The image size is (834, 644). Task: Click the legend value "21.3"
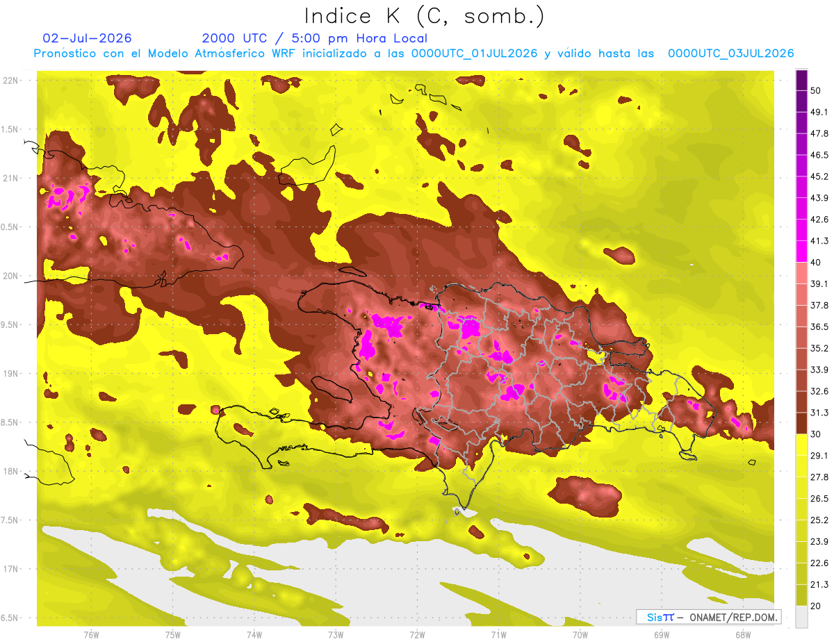[x=819, y=585]
